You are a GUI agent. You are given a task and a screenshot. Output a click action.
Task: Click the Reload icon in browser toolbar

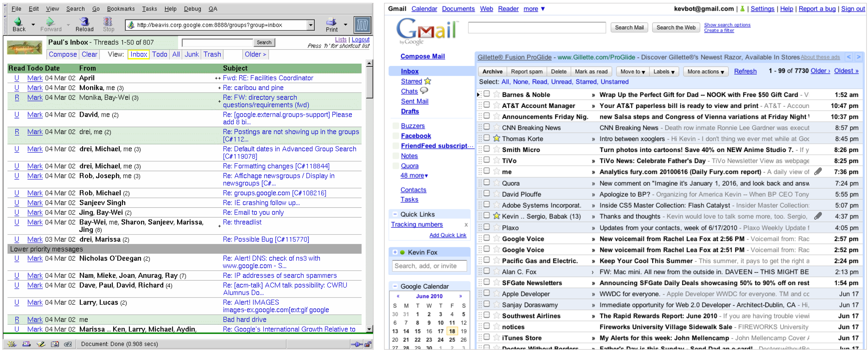click(84, 22)
